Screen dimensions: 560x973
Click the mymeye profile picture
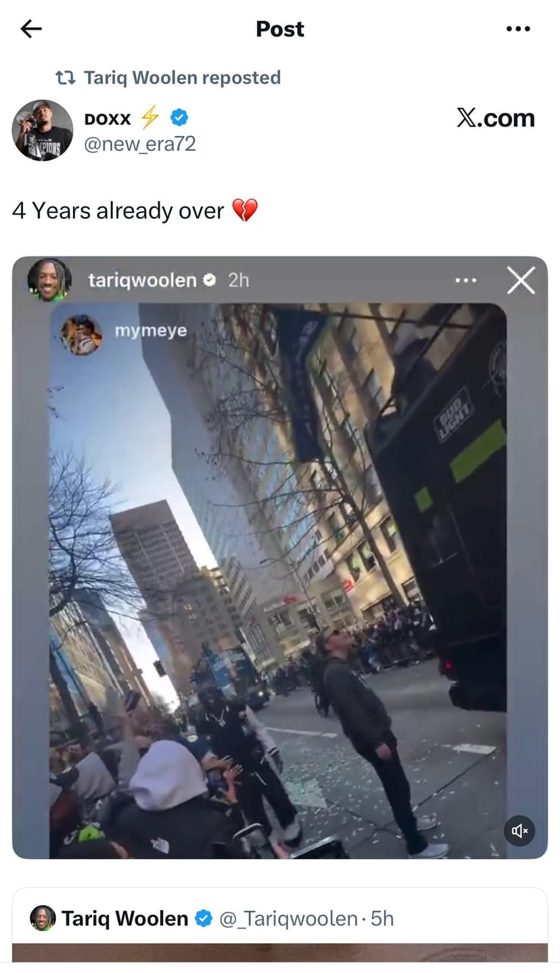(82, 334)
